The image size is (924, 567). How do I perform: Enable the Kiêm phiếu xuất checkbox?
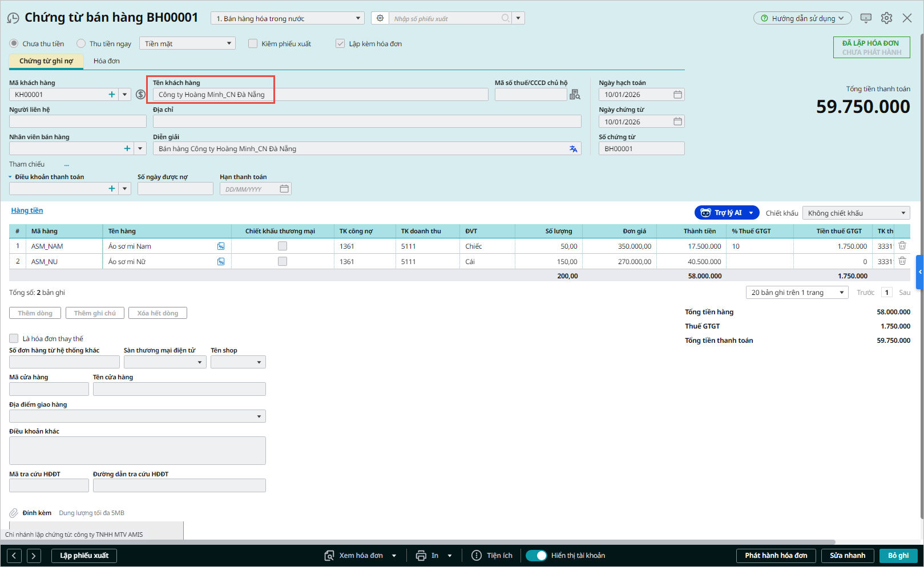pos(253,44)
